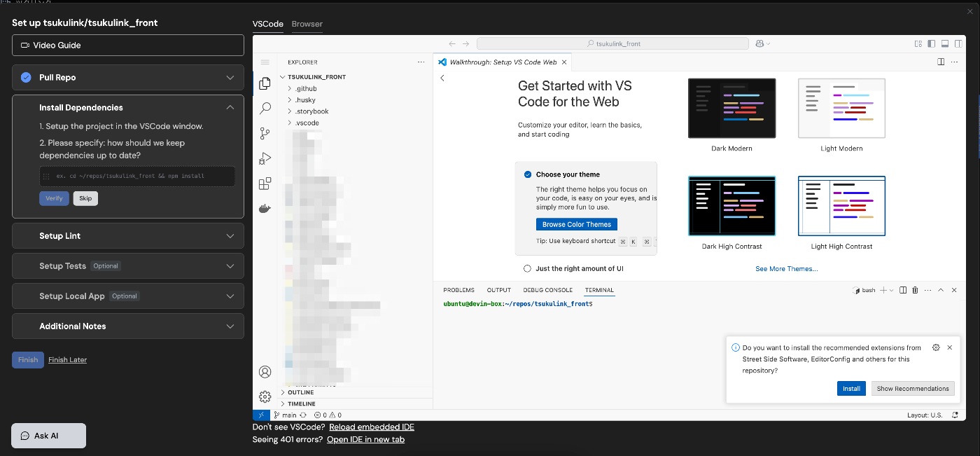Image resolution: width=980 pixels, height=456 pixels.
Task: Go forward with the title bar arrow
Action: point(466,43)
